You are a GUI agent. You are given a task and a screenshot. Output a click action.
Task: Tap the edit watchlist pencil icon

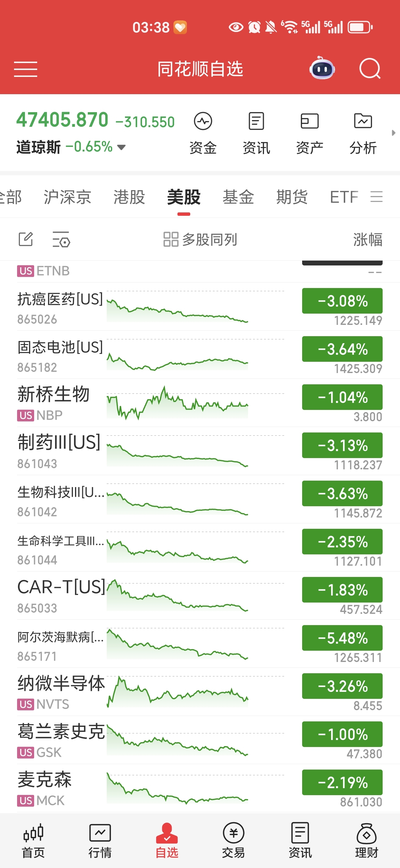coord(26,239)
